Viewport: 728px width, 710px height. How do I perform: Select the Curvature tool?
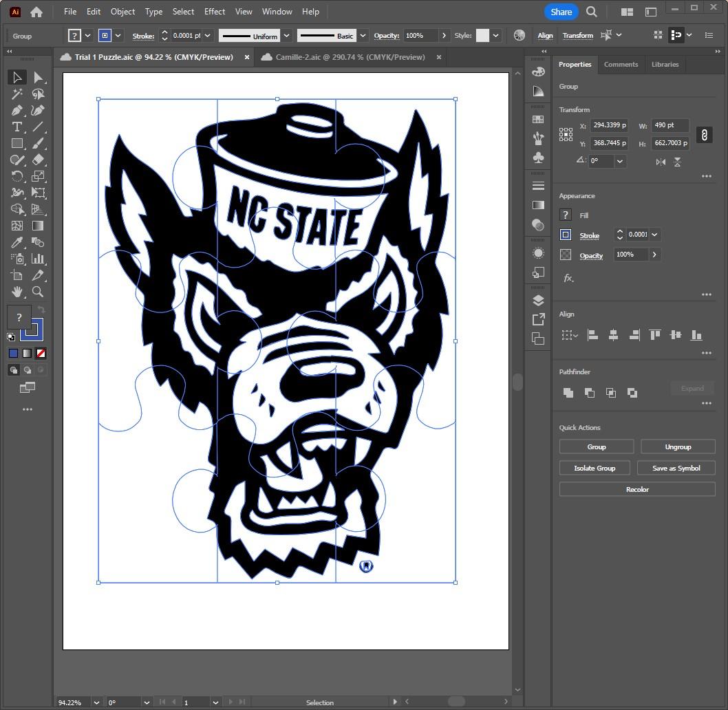point(38,111)
